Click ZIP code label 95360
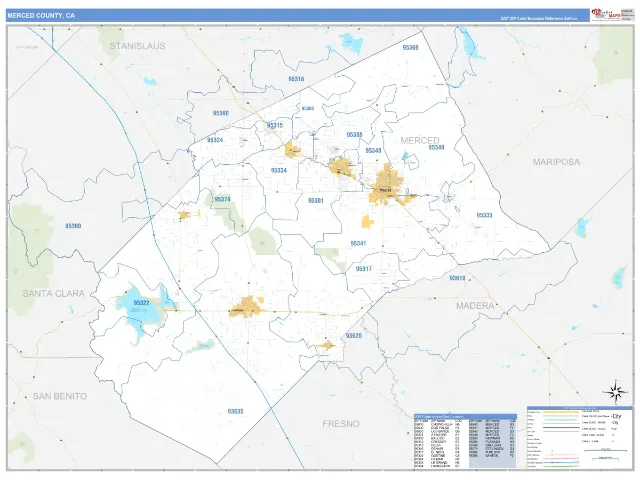 73,226
